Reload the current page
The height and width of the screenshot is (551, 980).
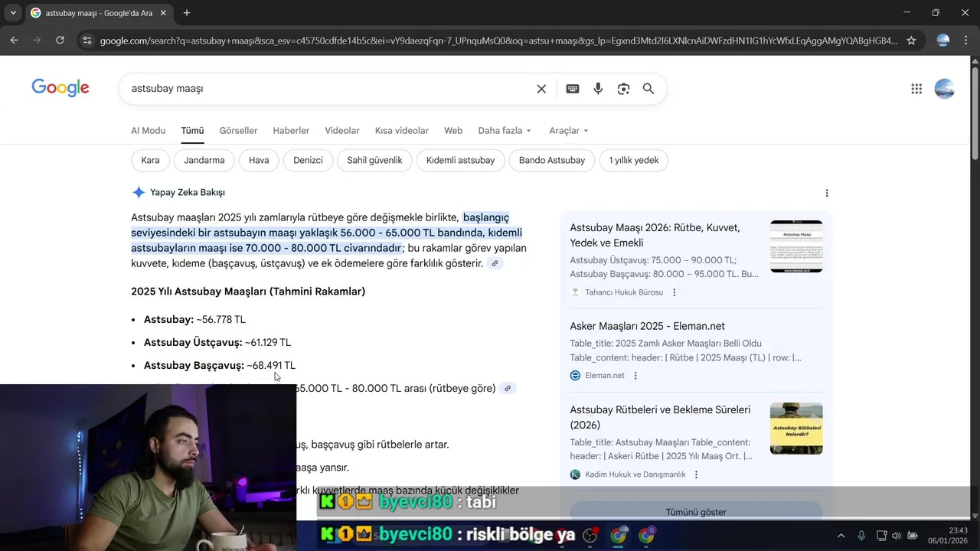pyautogui.click(x=60, y=41)
